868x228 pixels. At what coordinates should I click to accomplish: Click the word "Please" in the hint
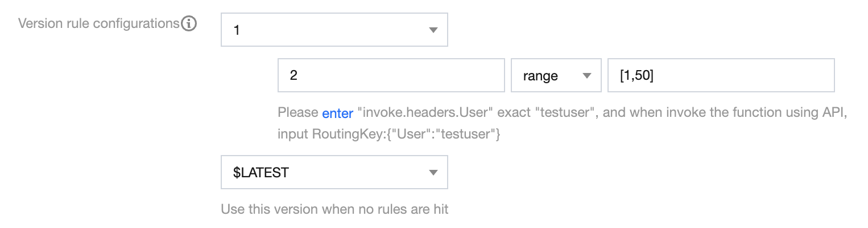click(x=298, y=113)
